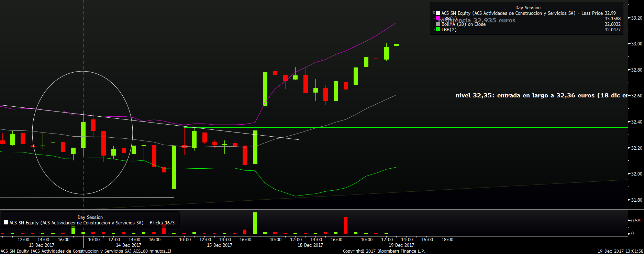Click the tallest green volume bar on 15 Dec
Screen dimensions: 644x254
tap(255, 223)
